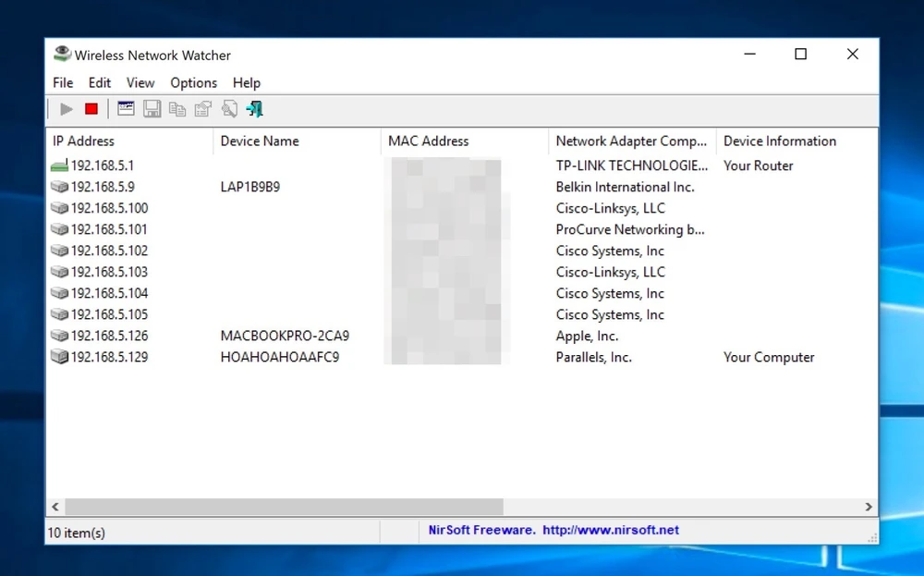Click the Start Scanning play icon
The height and width of the screenshot is (576, 924).
[66, 109]
